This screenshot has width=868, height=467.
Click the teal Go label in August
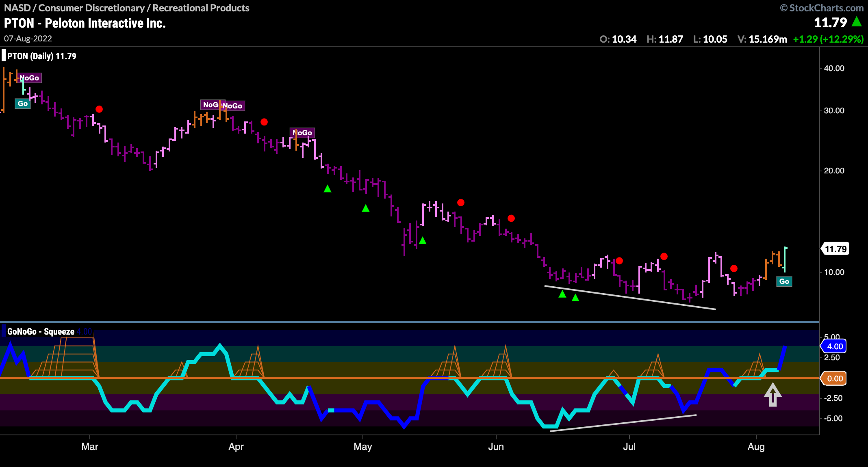click(784, 281)
